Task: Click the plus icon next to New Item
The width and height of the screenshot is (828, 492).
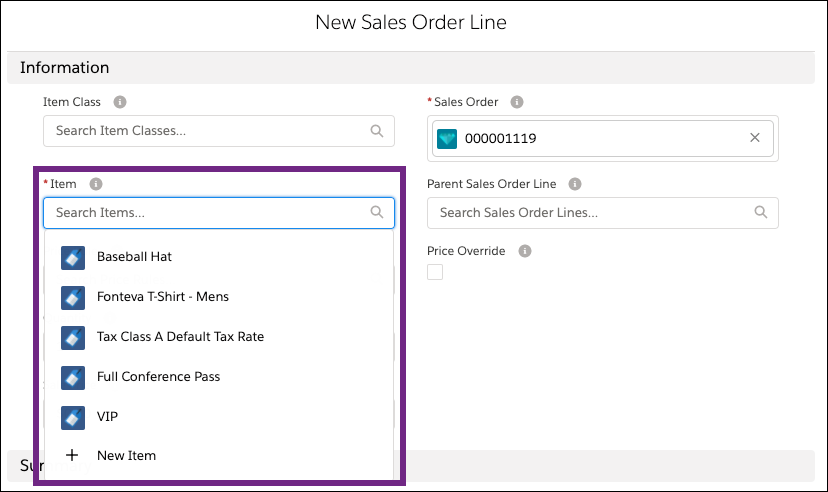Action: [x=72, y=455]
